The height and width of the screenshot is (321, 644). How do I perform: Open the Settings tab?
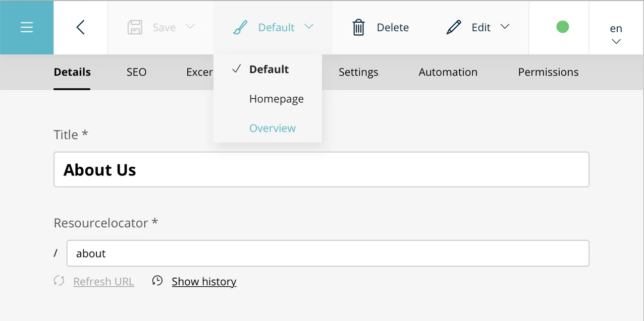pyautogui.click(x=358, y=72)
